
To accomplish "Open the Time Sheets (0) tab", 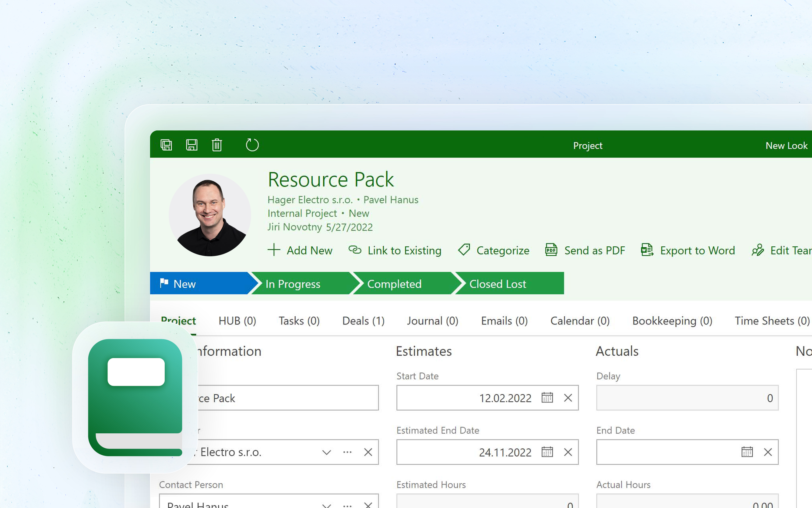I will (772, 321).
